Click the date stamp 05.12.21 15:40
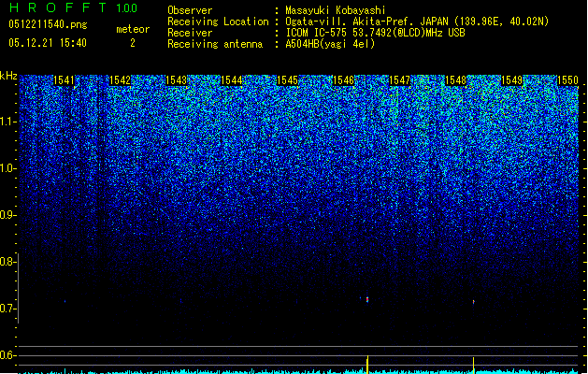This screenshot has width=588, height=374. [x=48, y=43]
